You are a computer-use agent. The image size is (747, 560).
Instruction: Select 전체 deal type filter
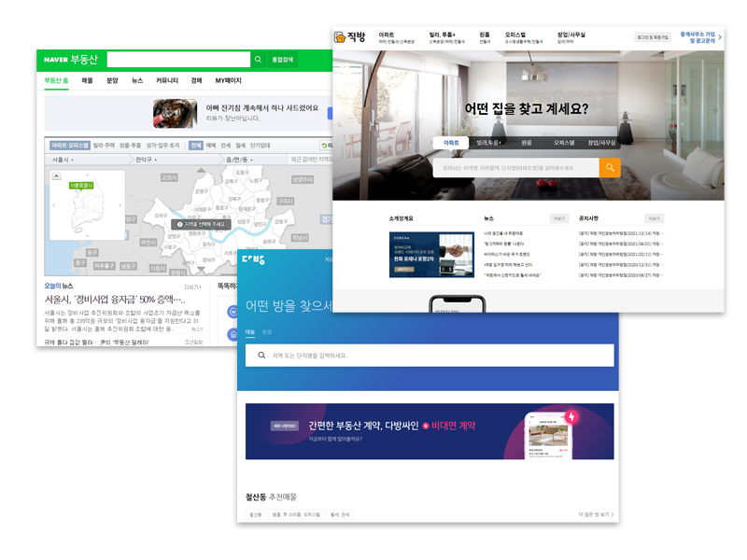pyautogui.click(x=196, y=146)
